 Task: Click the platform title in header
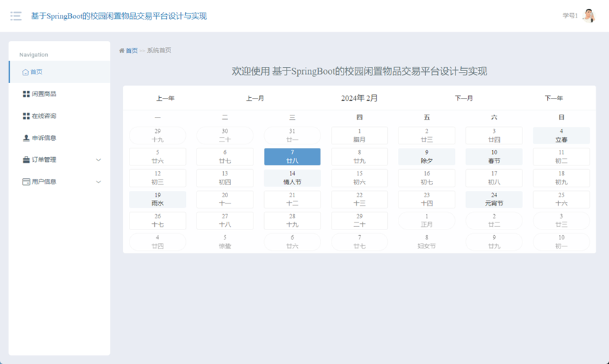click(x=119, y=16)
